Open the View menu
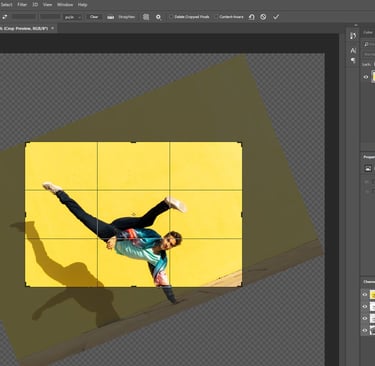Viewport: 375px width, 366px height. tap(48, 5)
